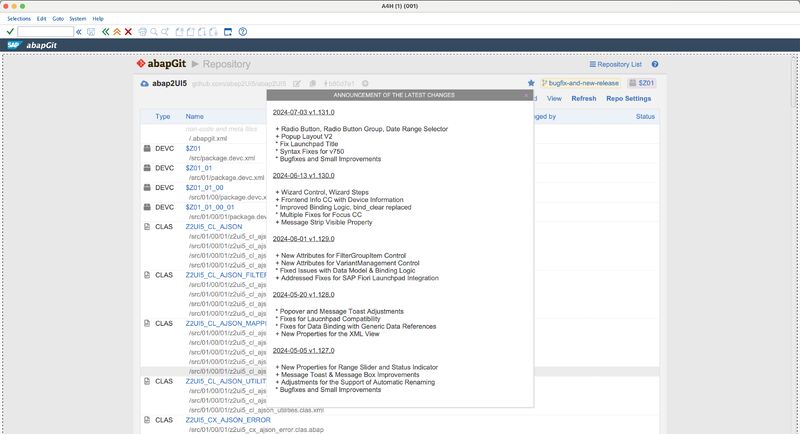
Task: Click the Find Next magnifier icon
Action: pyautogui.click(x=165, y=32)
